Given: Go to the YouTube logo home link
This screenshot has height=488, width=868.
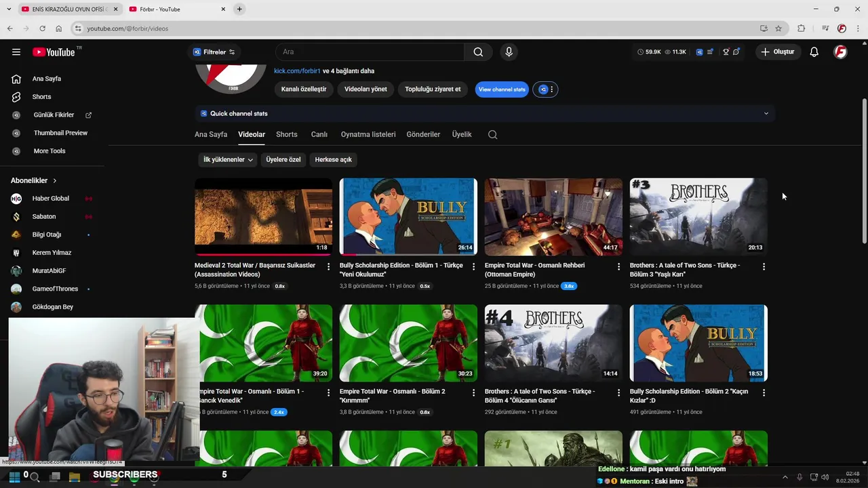Looking at the screenshot, I should coord(54,52).
